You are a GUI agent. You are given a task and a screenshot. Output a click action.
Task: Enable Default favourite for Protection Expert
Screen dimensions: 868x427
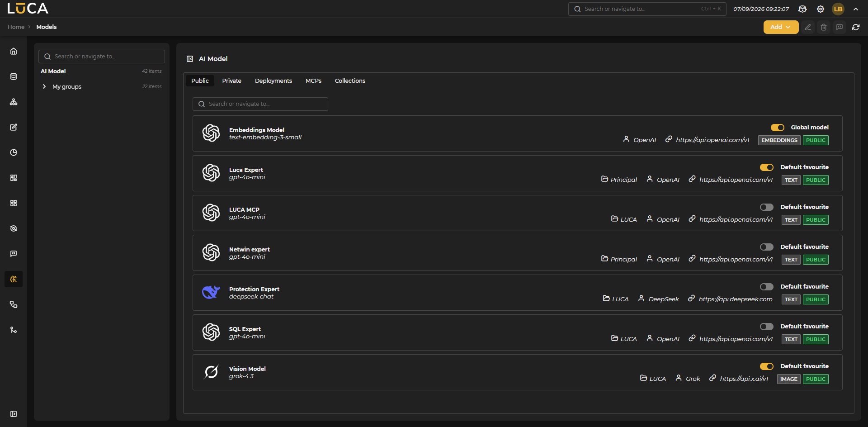point(767,287)
